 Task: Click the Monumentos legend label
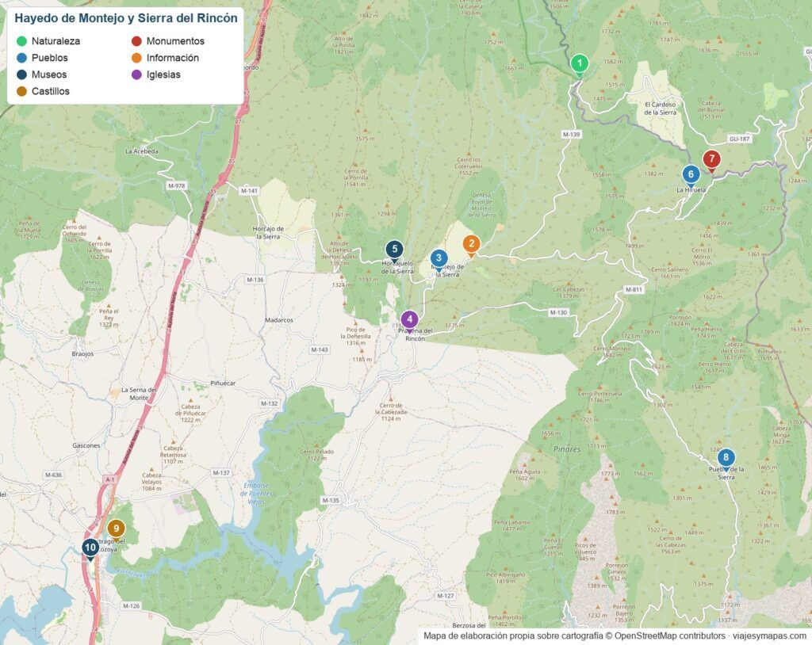point(175,41)
